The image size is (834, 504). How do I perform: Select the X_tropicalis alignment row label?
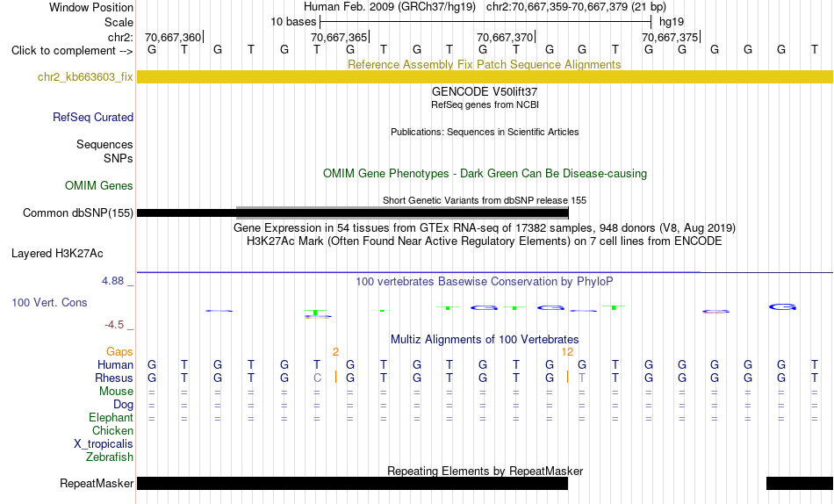(x=104, y=444)
